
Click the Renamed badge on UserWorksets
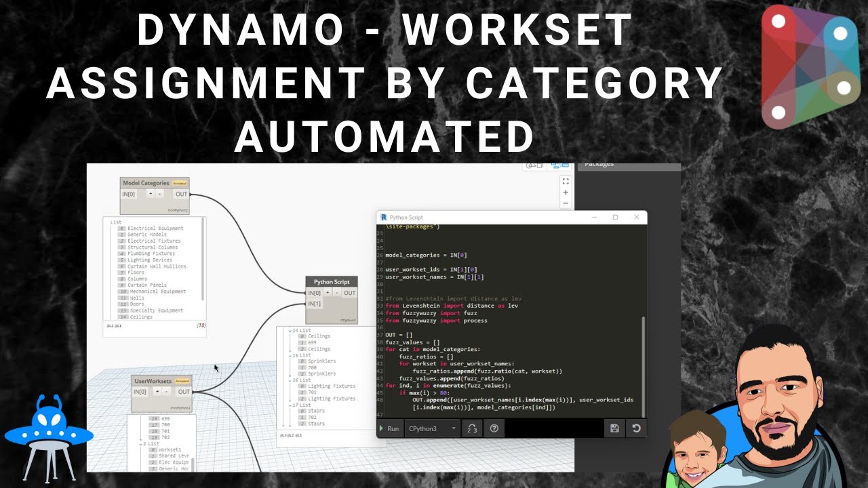(182, 381)
